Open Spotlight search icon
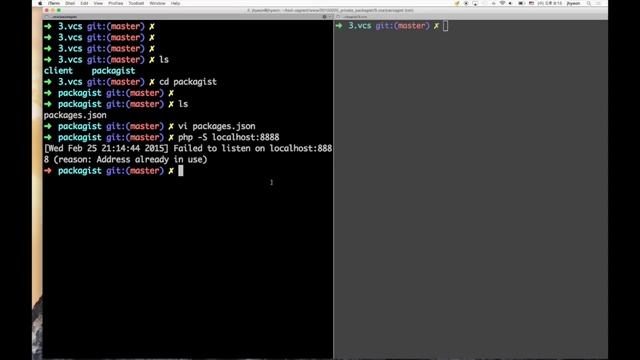Viewport: 640px width, 360px height. point(589,3)
